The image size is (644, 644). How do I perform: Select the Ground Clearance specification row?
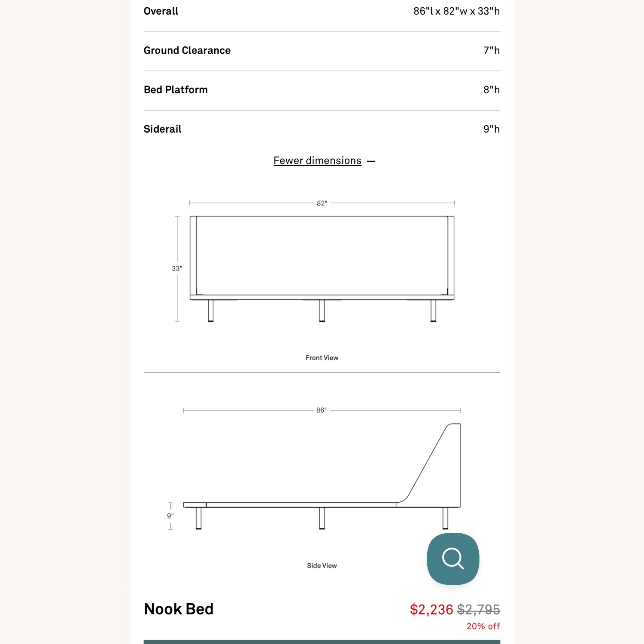[322, 50]
